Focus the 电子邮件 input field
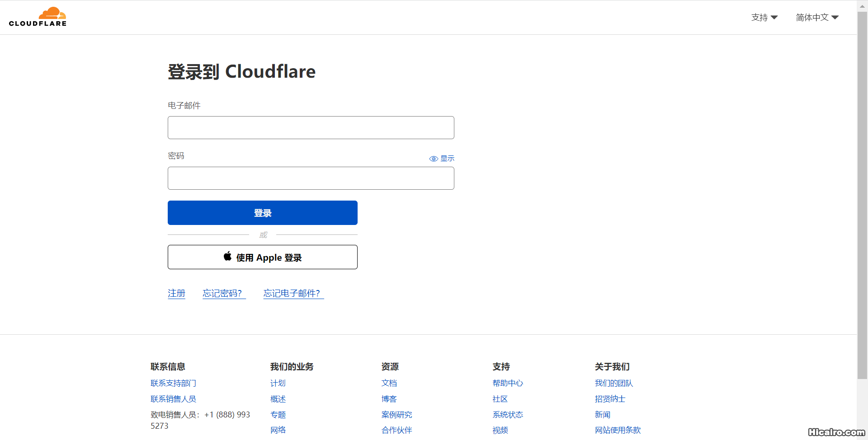The height and width of the screenshot is (440, 868). (x=311, y=127)
